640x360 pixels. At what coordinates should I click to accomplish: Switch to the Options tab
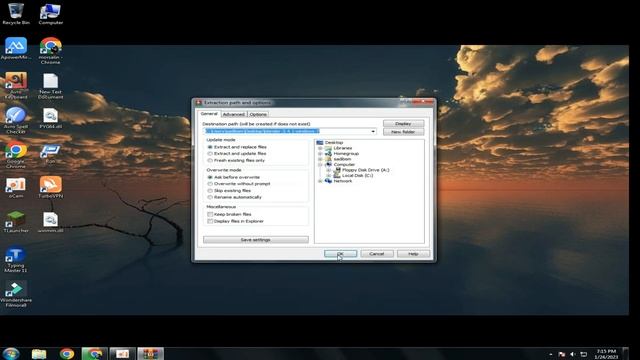coord(258,114)
